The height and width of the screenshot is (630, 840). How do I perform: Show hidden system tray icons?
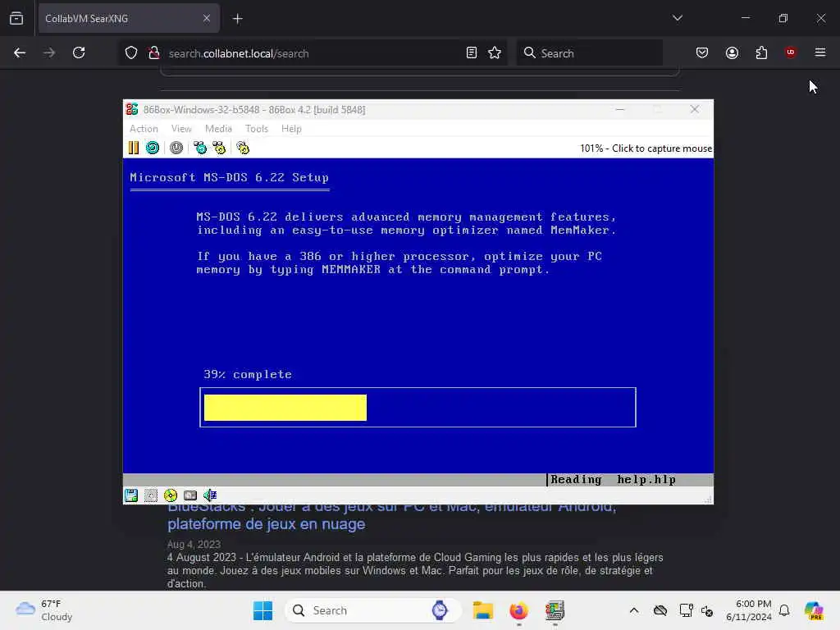point(634,610)
